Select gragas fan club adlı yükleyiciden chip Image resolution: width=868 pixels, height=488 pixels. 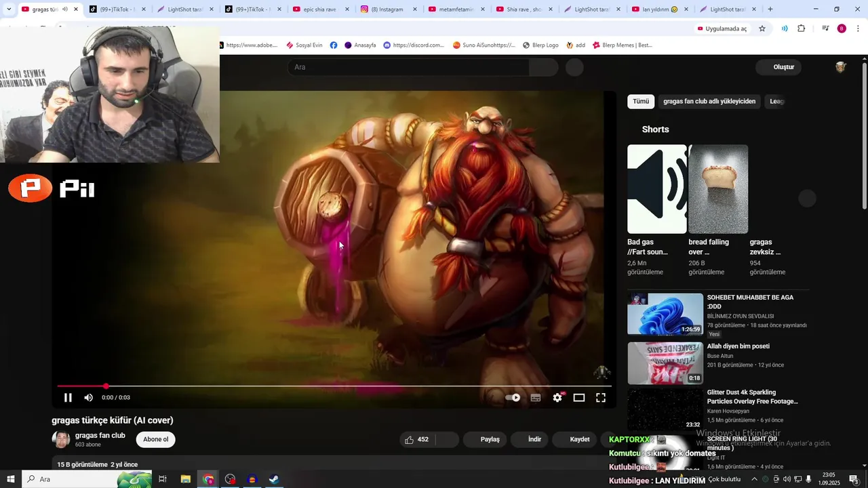[709, 102]
